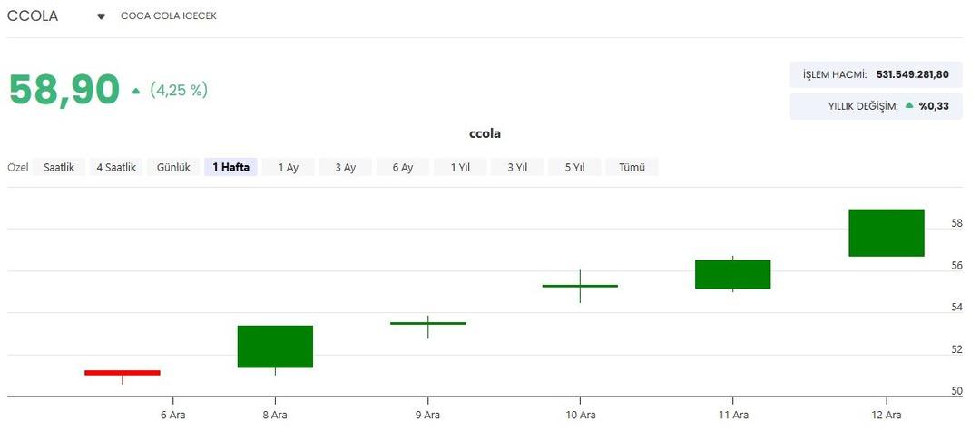Click the green up triangle beside 58,90
The width and height of the screenshot is (980, 431).
(x=135, y=91)
